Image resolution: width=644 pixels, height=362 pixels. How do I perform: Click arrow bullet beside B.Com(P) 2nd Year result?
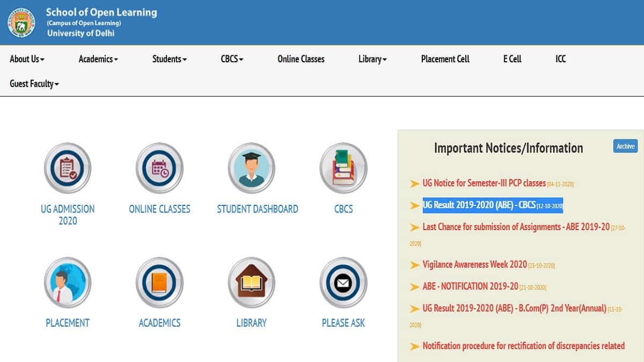[414, 309]
